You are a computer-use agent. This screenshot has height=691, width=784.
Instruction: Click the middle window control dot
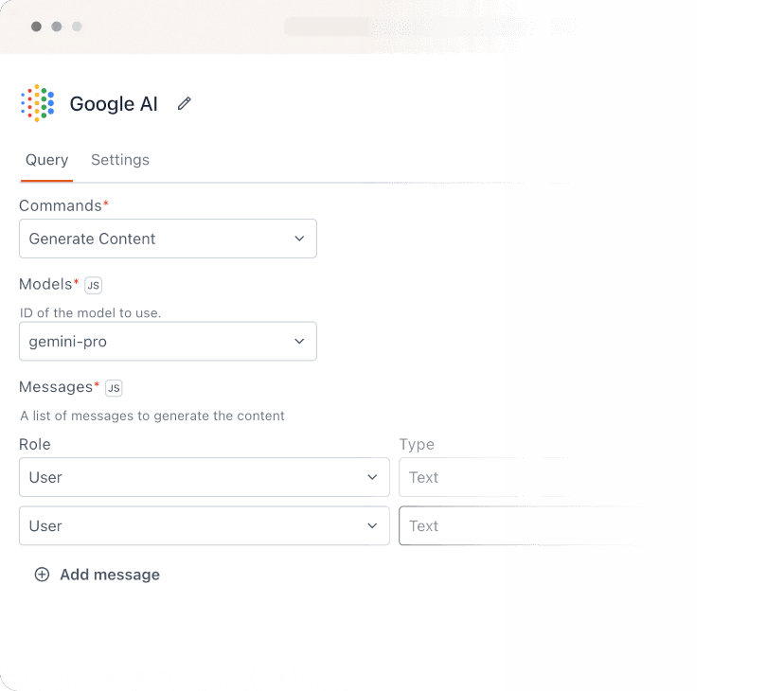coord(56,27)
